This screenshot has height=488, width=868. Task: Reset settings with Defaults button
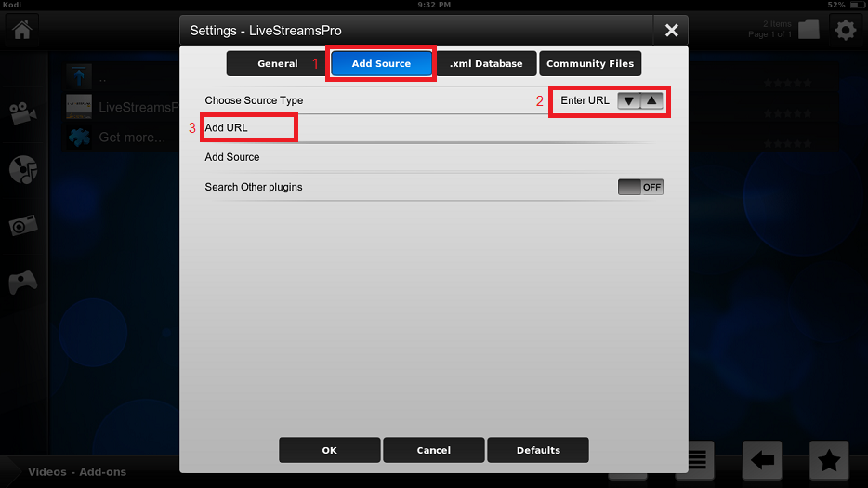point(538,450)
